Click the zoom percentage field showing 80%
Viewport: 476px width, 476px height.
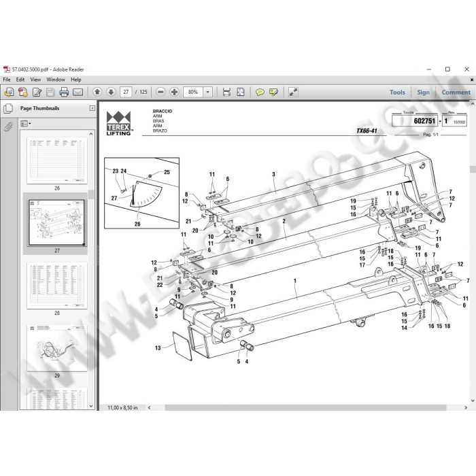coord(193,92)
